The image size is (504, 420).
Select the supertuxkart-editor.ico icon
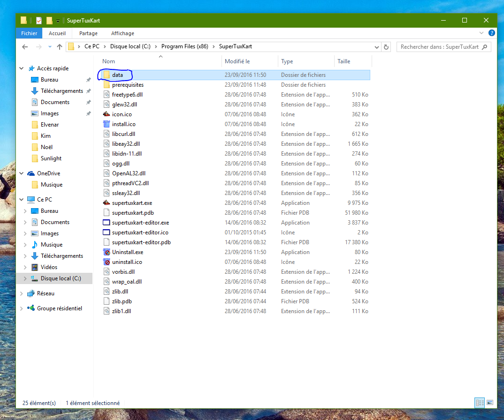tap(107, 232)
